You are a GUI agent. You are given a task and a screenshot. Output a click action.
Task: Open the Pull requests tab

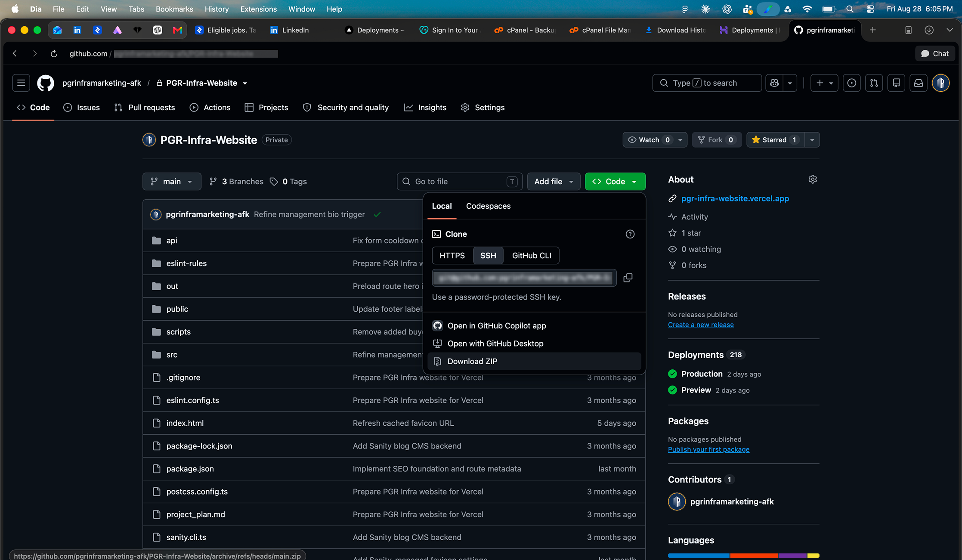point(145,108)
